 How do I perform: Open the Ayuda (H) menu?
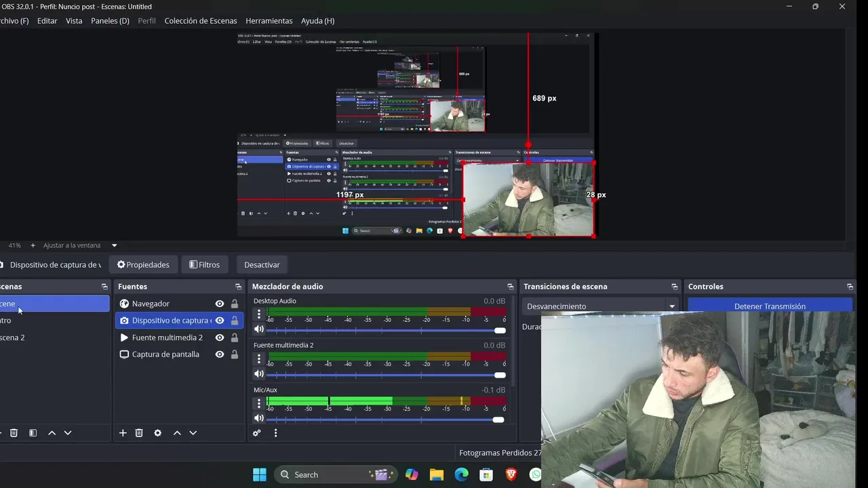tap(317, 21)
